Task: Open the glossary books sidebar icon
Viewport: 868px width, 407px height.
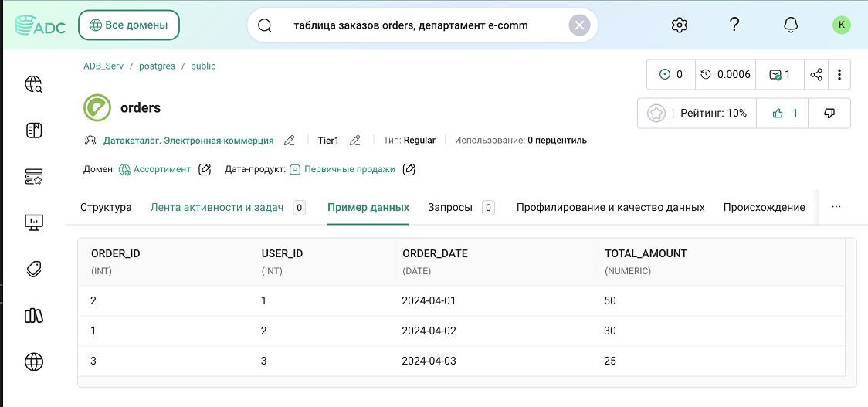Action: coord(34,316)
